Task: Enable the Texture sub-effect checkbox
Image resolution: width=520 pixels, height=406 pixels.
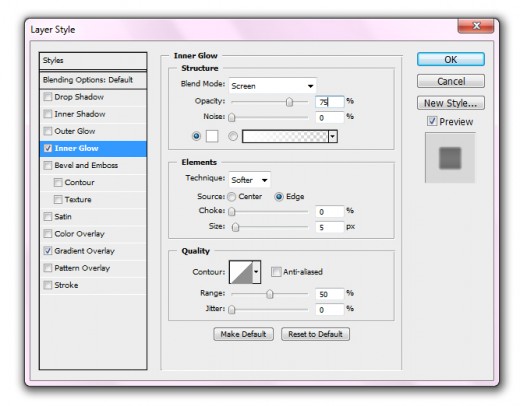Action: (x=58, y=199)
